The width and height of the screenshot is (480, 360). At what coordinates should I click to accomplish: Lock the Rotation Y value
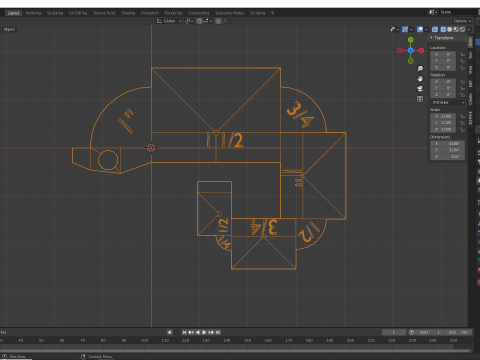point(462,88)
